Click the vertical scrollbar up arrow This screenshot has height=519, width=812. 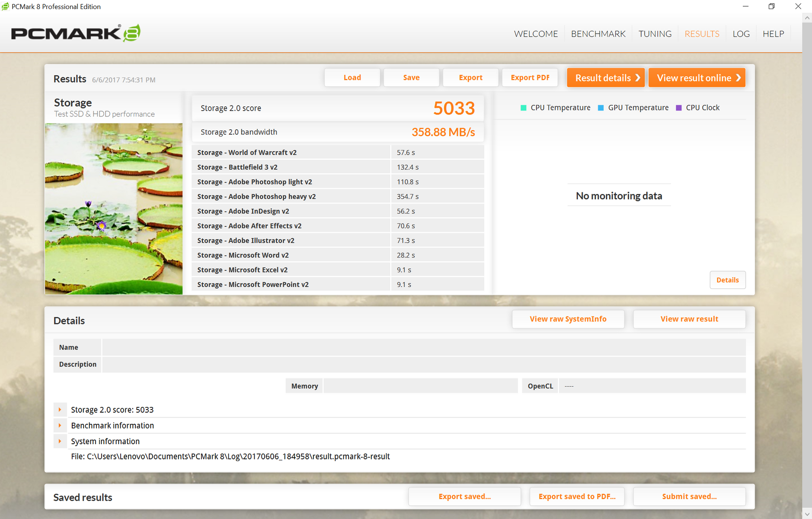pos(807,18)
